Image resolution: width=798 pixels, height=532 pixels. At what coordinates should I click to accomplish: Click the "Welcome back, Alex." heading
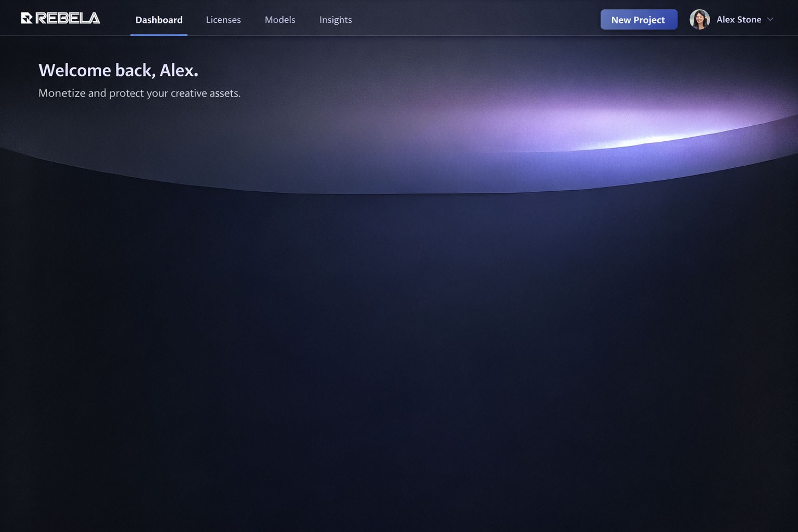118,70
